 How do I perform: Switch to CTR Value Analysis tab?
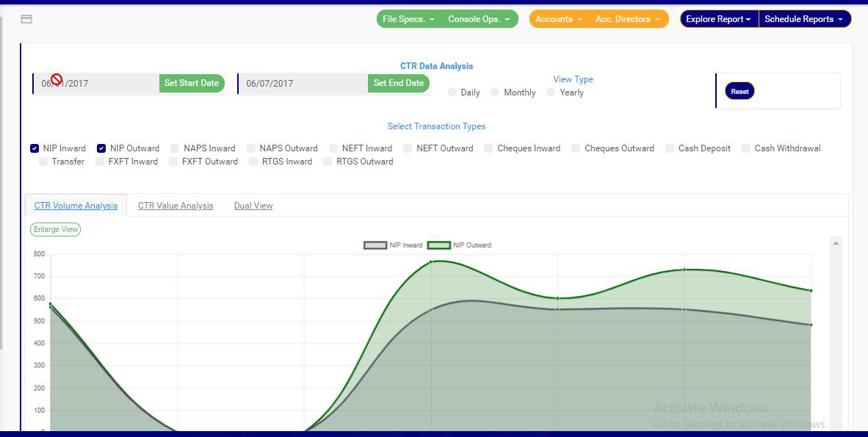176,206
